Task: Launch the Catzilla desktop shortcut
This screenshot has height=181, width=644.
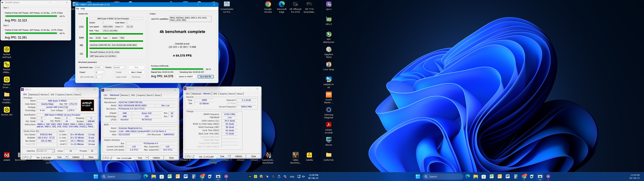Action: 309,157
